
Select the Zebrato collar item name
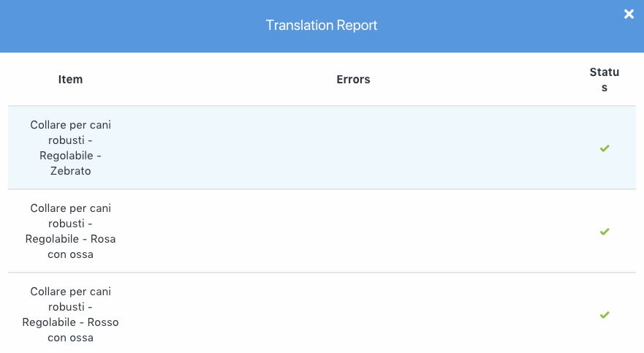(71, 148)
